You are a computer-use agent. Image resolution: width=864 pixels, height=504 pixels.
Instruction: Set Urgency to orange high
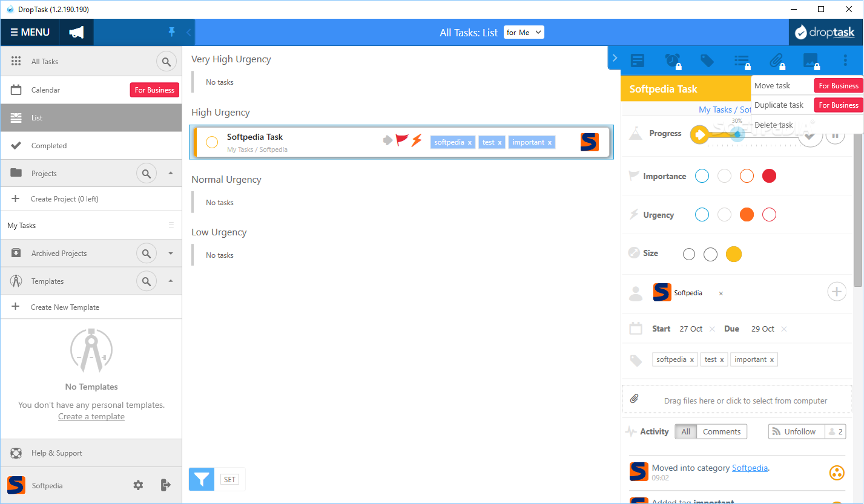[747, 215]
